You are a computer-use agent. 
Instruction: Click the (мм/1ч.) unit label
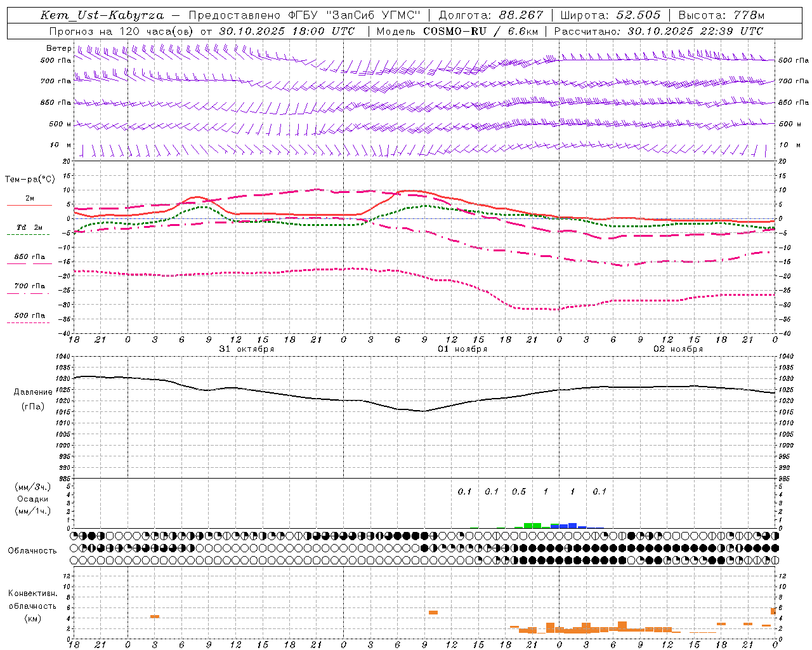click(32, 511)
